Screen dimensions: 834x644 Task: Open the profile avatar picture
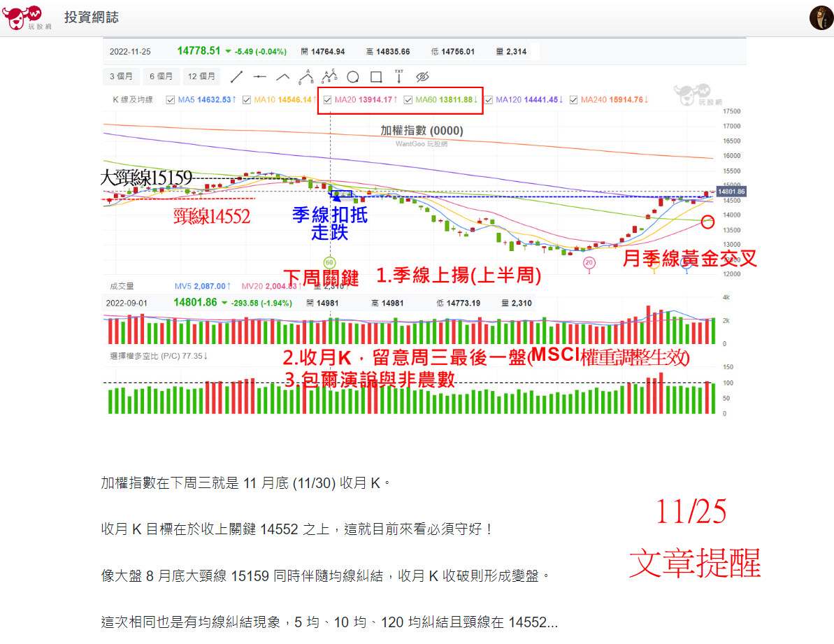820,17
